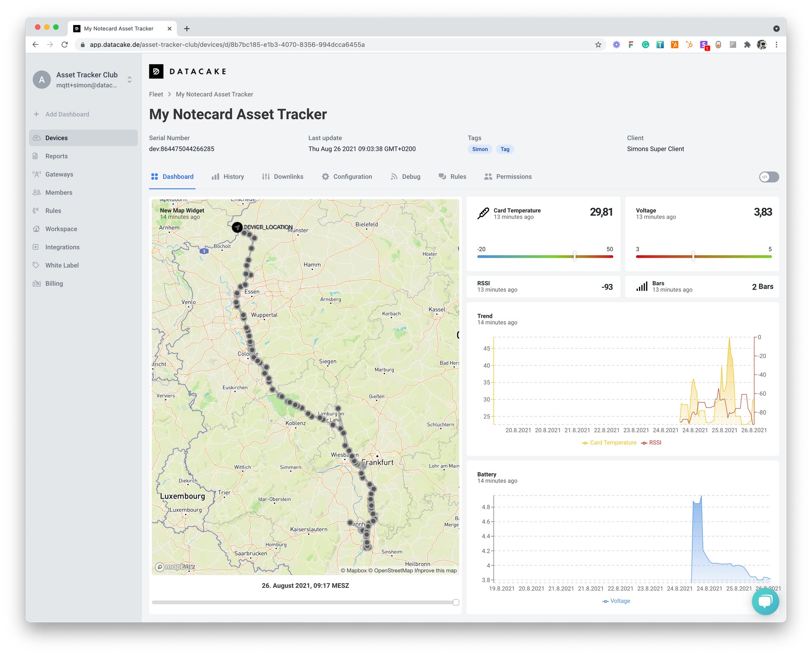Image resolution: width=812 pixels, height=656 pixels.
Task: Click the Workspace house icon
Action: point(36,229)
